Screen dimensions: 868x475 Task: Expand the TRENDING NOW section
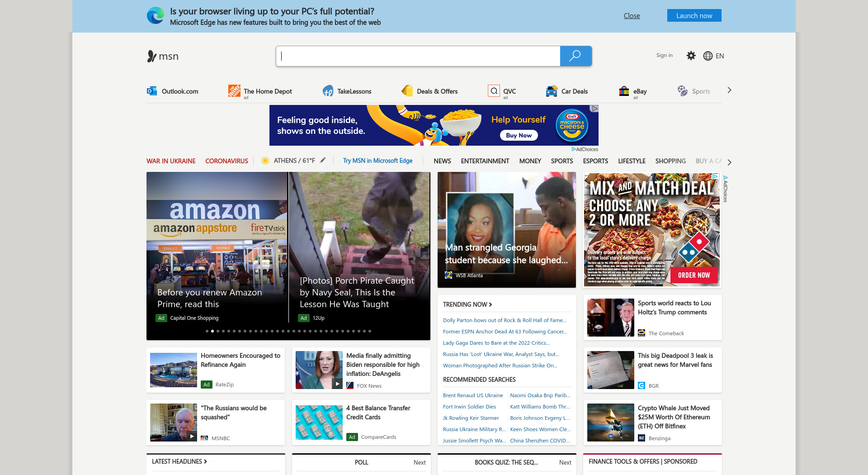click(x=467, y=304)
